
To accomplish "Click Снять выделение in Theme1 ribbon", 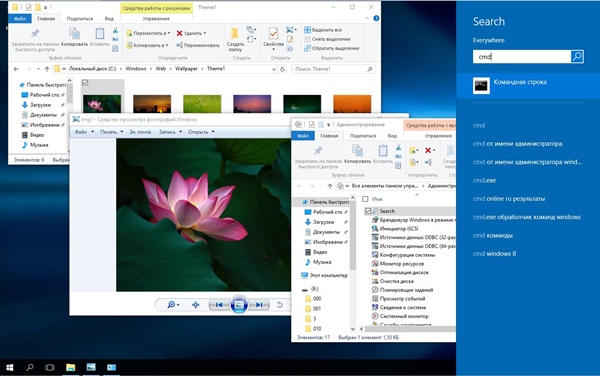I will point(327,39).
